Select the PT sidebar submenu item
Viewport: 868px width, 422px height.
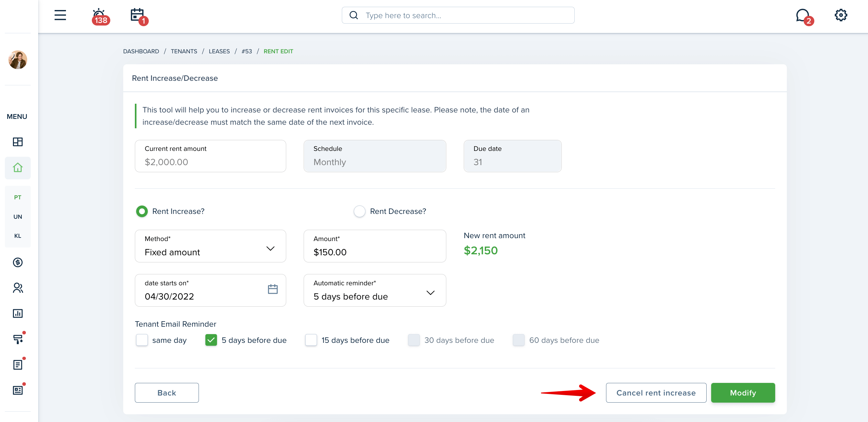(x=17, y=197)
